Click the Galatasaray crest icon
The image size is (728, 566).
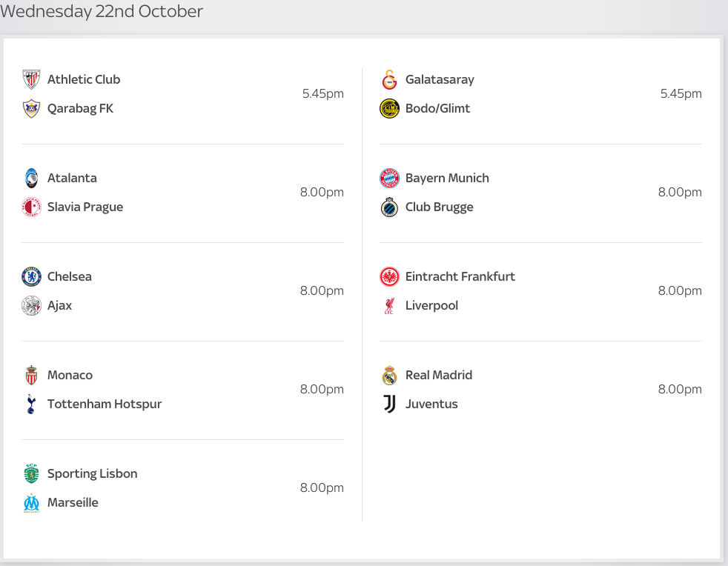pyautogui.click(x=389, y=79)
